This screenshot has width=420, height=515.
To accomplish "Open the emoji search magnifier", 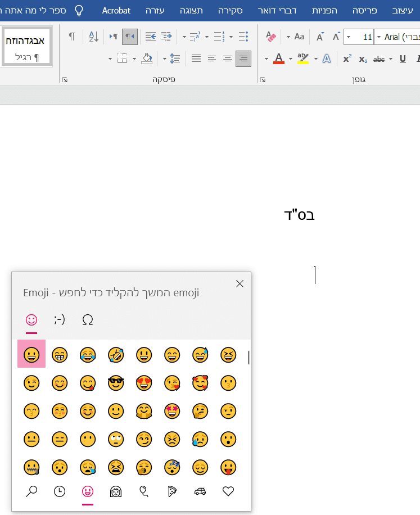I will click(31, 491).
